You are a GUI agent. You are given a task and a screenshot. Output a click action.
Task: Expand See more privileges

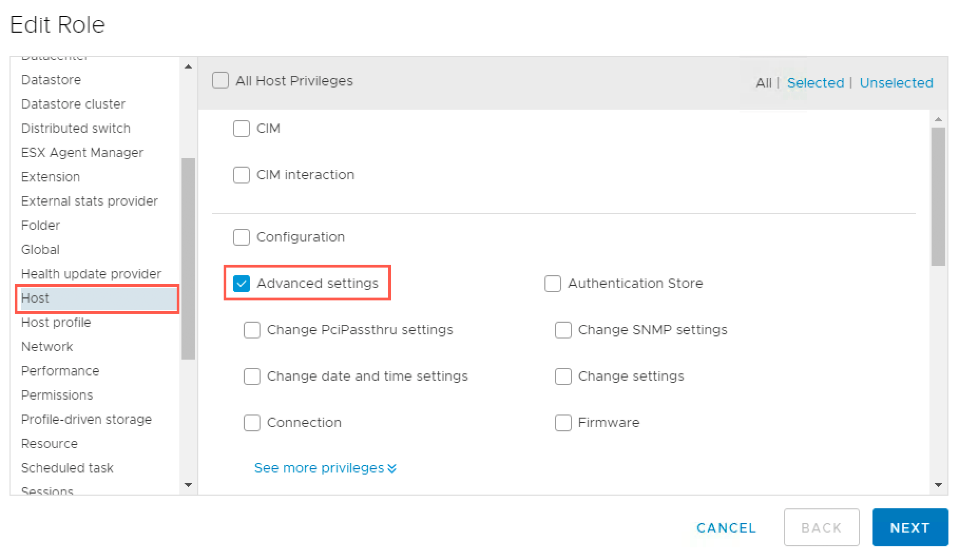click(x=324, y=468)
